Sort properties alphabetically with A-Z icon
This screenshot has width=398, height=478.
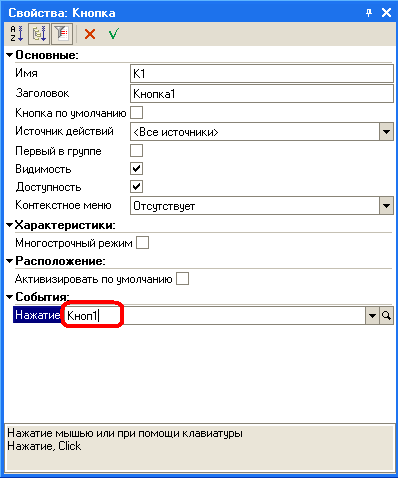[x=17, y=34]
